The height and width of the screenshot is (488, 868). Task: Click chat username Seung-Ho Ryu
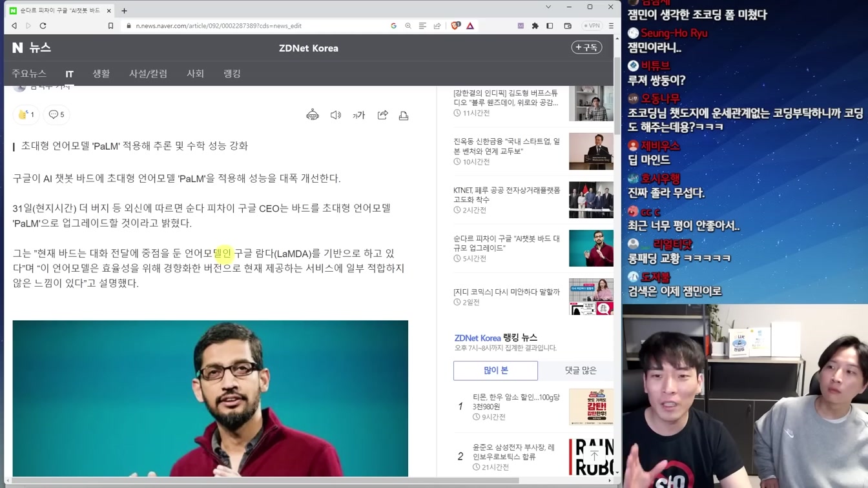pyautogui.click(x=675, y=33)
